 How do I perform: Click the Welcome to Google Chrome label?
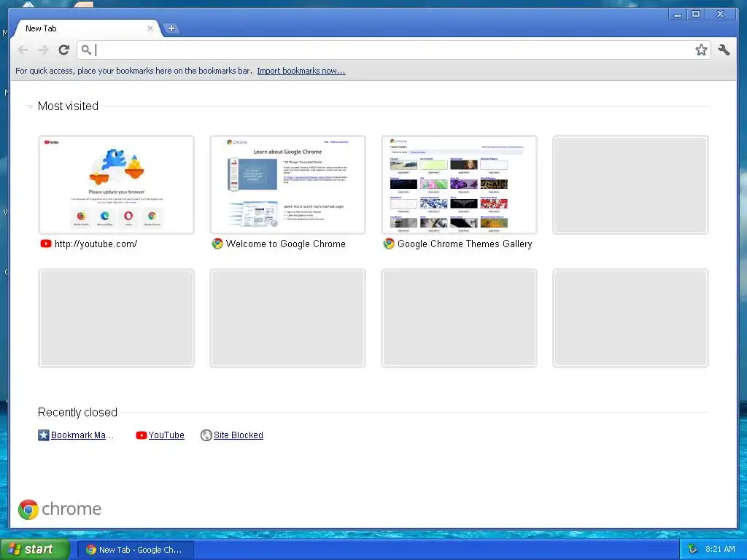[x=286, y=244]
